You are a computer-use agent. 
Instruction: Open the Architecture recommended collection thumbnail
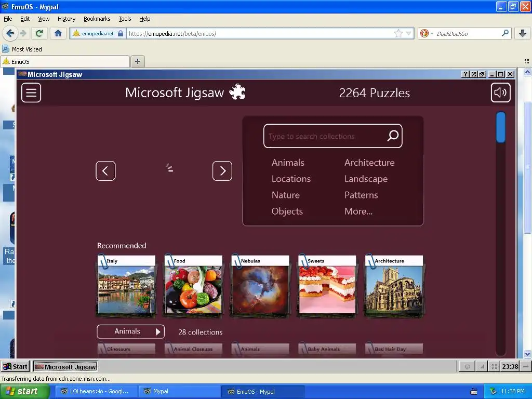pos(394,286)
